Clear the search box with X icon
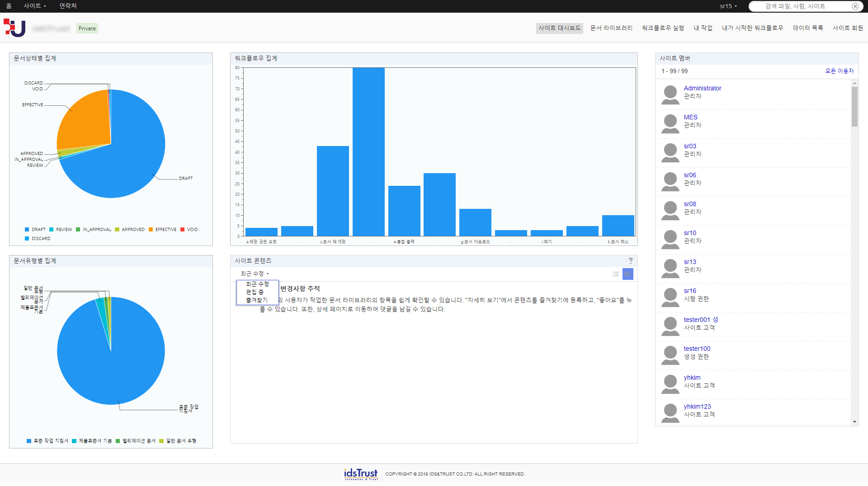 (x=855, y=6)
